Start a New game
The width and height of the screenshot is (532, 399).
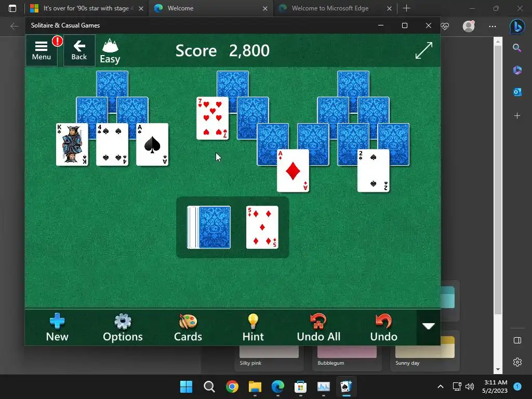click(x=57, y=327)
